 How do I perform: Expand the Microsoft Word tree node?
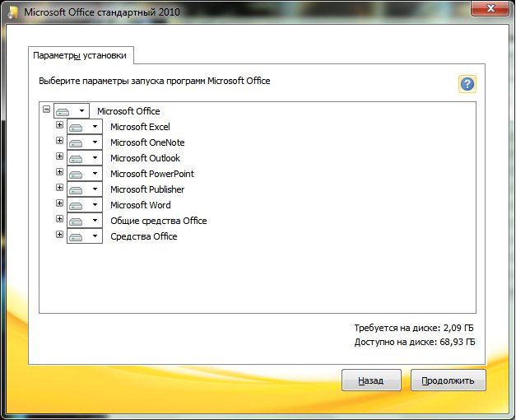pos(59,203)
